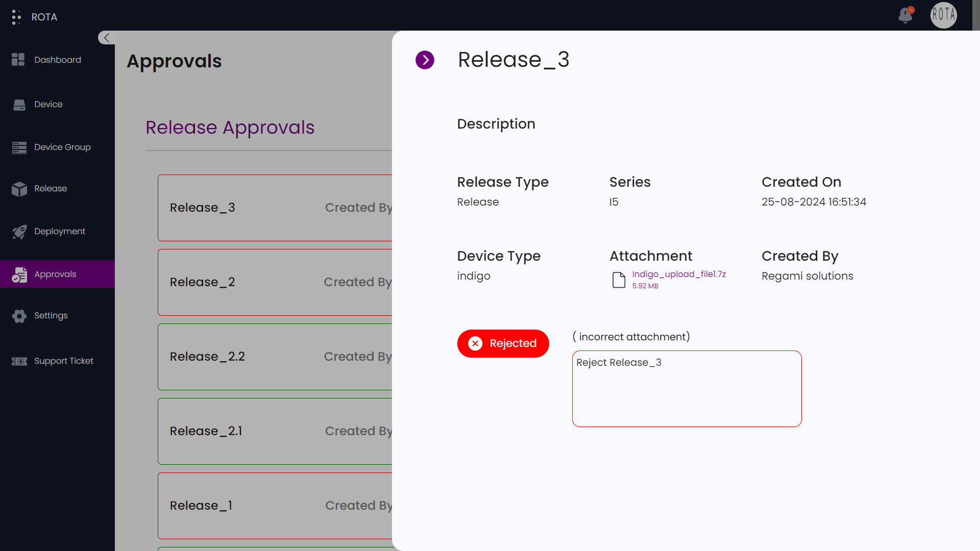The image size is (980, 551).
Task: Click the Settings sidebar icon
Action: tap(19, 315)
